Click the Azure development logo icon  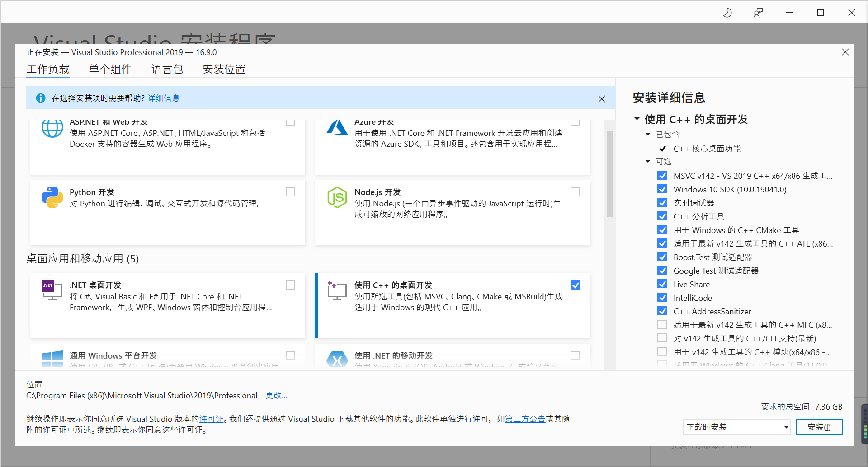click(337, 128)
